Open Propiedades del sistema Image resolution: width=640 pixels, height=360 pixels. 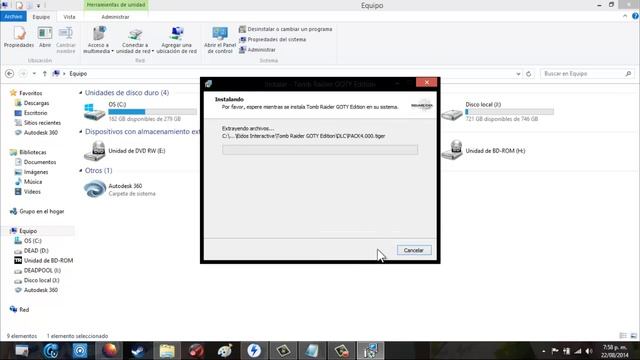(x=272, y=40)
